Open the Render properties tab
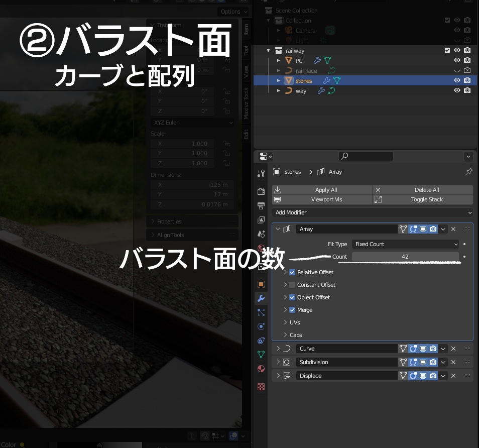The height and width of the screenshot is (448, 479). coord(261,191)
